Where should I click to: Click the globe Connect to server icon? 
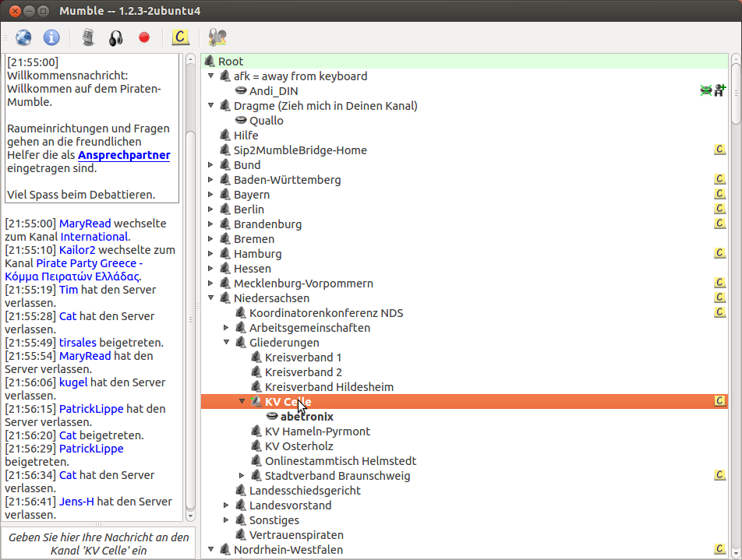point(23,37)
